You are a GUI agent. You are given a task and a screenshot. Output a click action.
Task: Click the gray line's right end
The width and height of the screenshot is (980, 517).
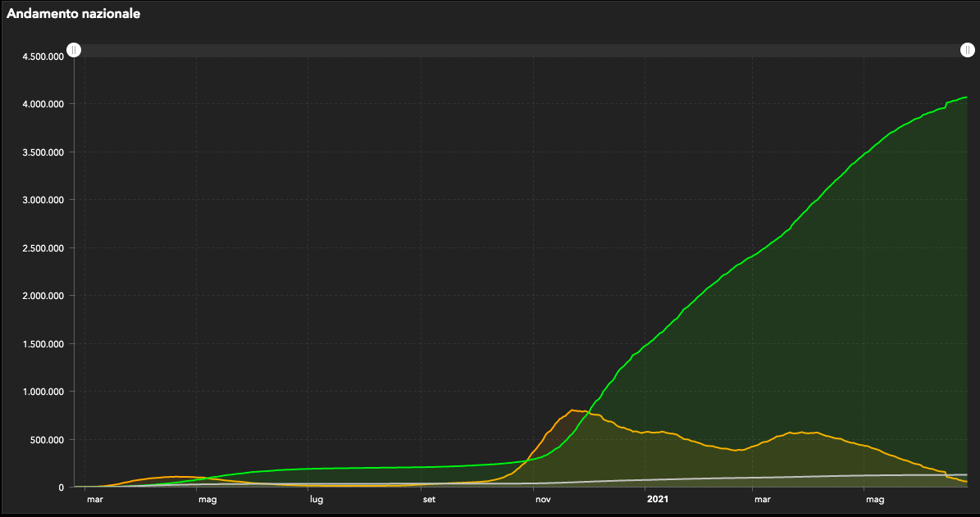pyautogui.click(x=965, y=474)
